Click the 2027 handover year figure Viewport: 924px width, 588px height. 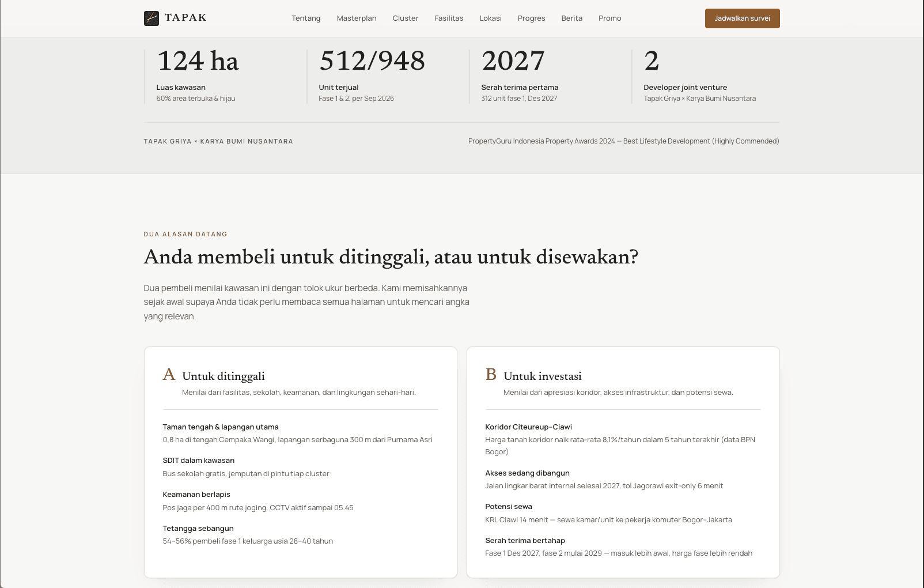513,61
